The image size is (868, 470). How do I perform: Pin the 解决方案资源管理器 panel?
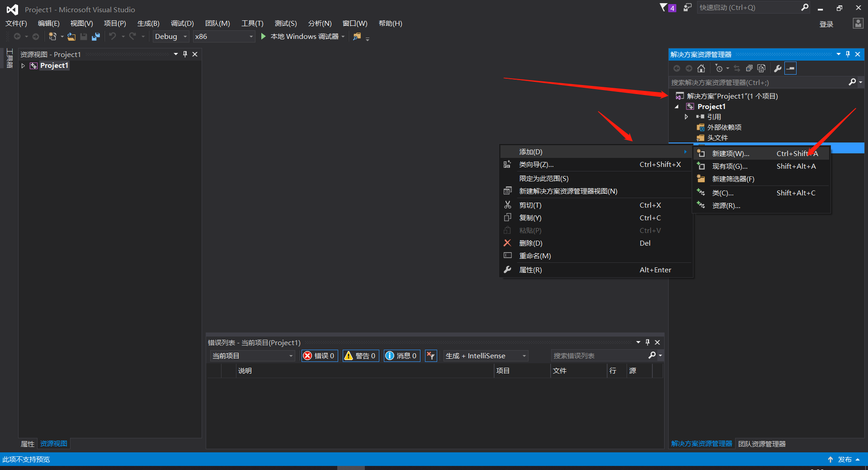click(x=848, y=54)
